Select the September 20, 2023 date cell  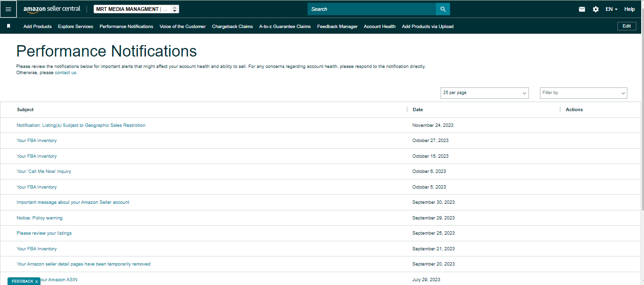pyautogui.click(x=433, y=264)
